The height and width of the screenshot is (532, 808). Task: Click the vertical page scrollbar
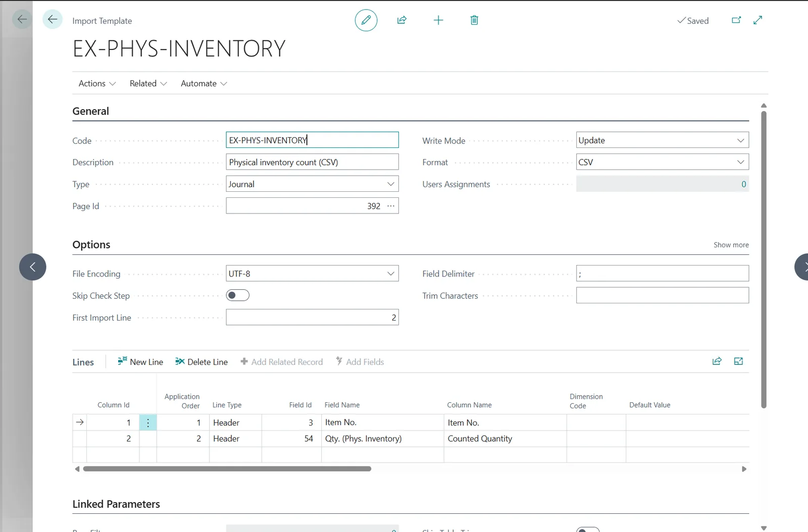[x=764, y=259]
